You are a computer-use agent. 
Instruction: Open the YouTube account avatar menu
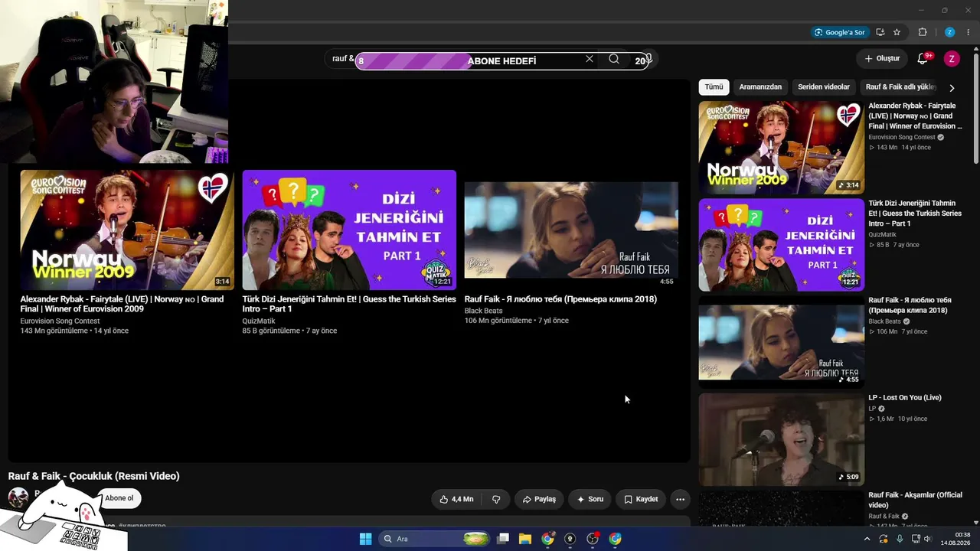tap(952, 59)
